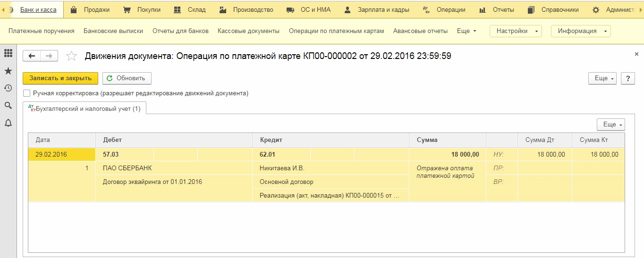Open the Банковские выписки link
The height and width of the screenshot is (258, 644).
(x=113, y=31)
